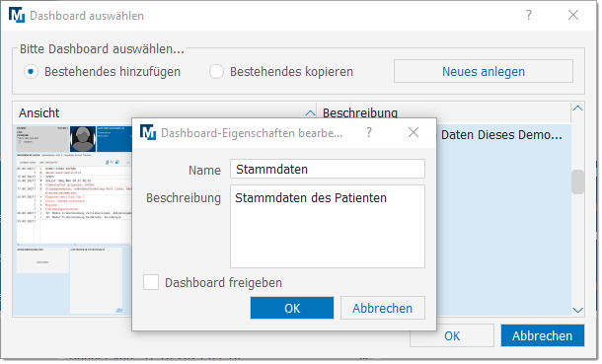Screen dimensions: 602x364
Task: Open help in Dashboard-Eigenschaften dialog title bar
Action: (369, 133)
